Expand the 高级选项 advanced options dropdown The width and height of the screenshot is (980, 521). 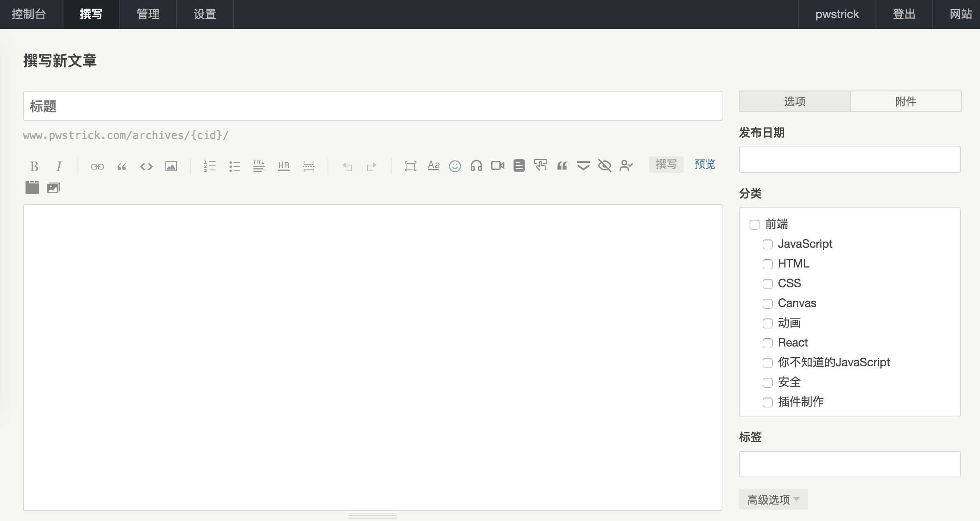point(773,499)
